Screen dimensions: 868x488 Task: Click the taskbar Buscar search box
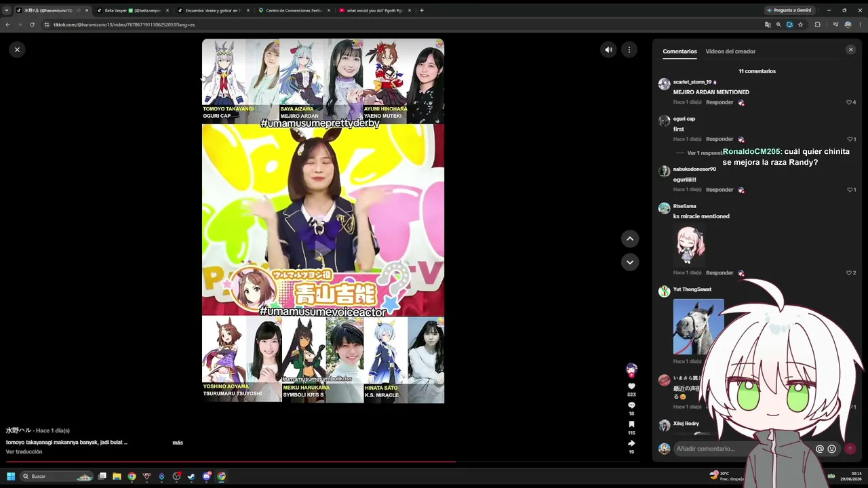tap(56, 476)
